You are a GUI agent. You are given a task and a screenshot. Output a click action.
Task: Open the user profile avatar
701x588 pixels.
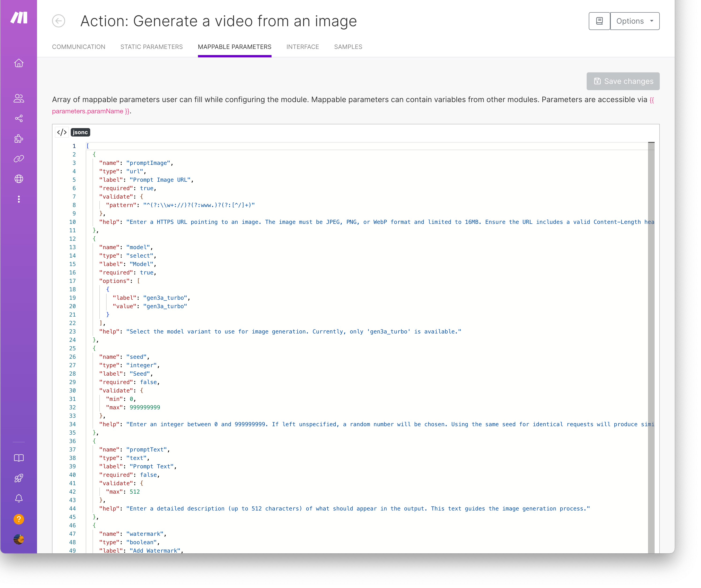point(19,539)
